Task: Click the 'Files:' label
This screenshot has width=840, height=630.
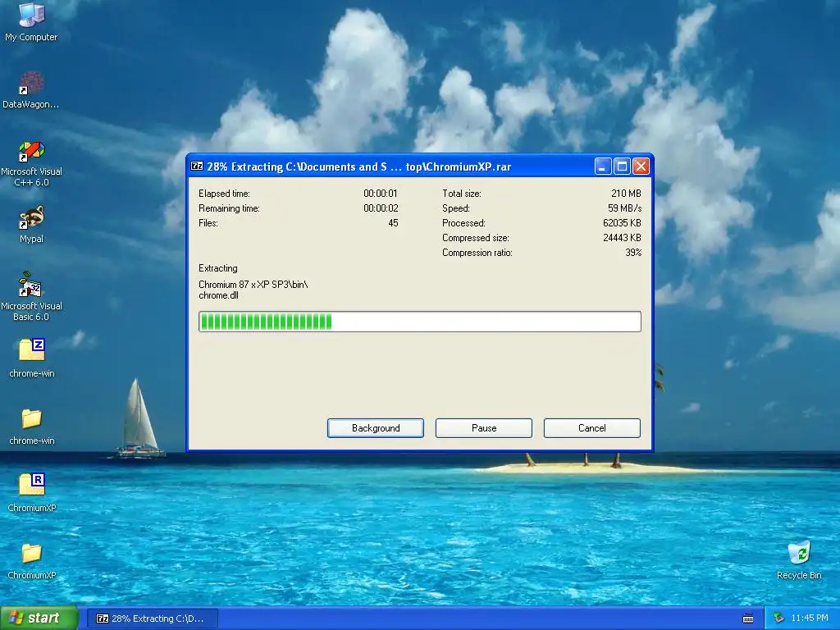Action: (208, 223)
